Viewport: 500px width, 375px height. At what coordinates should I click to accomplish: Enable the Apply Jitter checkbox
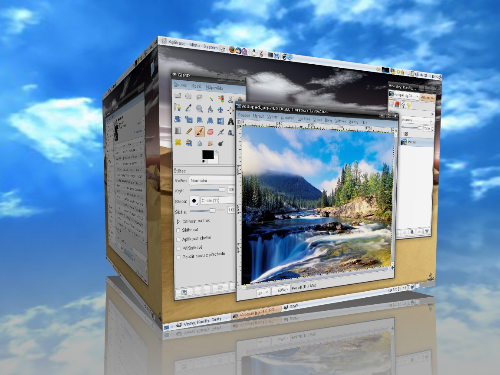pos(178,239)
